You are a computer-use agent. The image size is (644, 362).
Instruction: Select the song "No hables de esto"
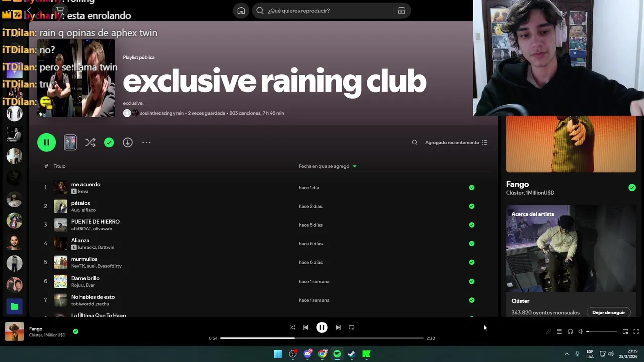click(x=93, y=297)
